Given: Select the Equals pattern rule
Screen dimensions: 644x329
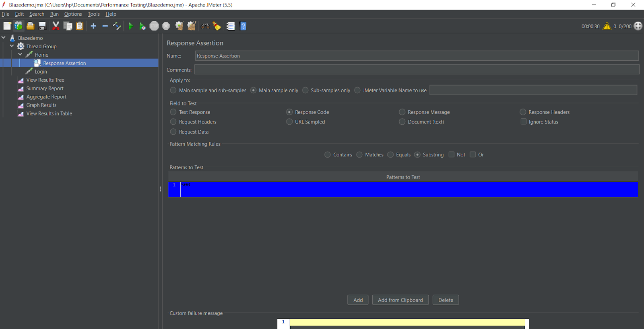Looking at the screenshot, I should 390,155.
